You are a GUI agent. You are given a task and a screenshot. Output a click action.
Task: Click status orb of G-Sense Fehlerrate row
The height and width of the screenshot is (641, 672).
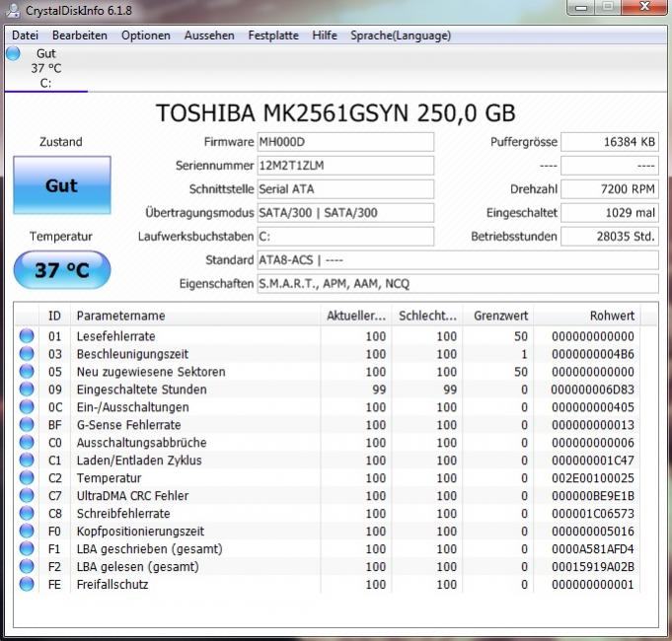[x=27, y=425]
